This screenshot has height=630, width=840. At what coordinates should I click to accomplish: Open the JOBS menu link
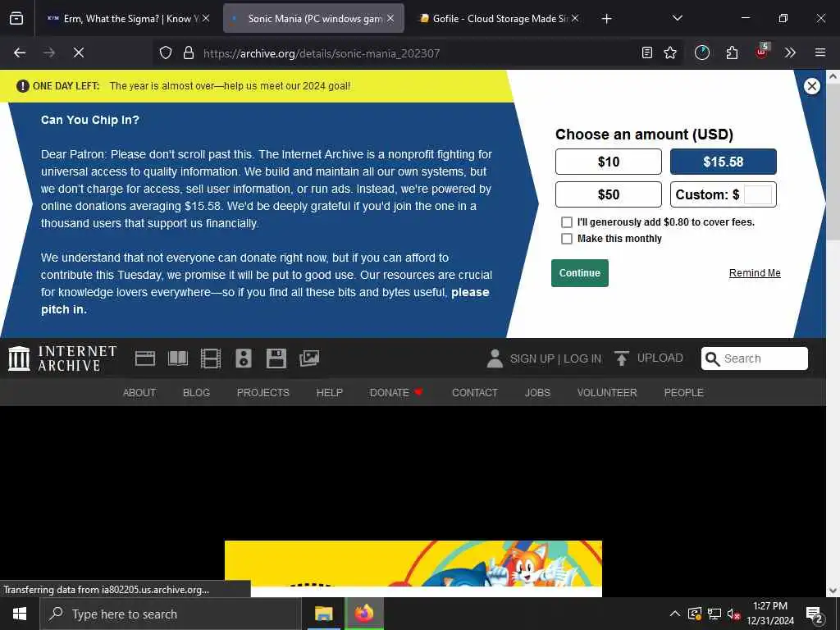537,393
